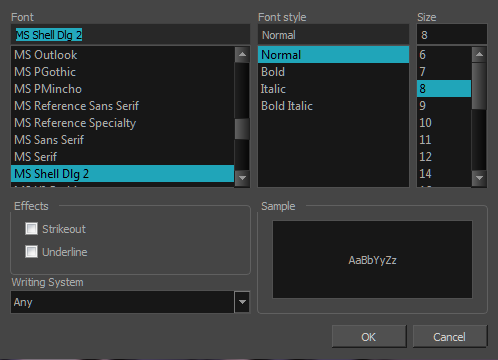Screen dimensions: 498x360
Task: Select MS Shell Dlg 2 list entry
Action: click(123, 174)
